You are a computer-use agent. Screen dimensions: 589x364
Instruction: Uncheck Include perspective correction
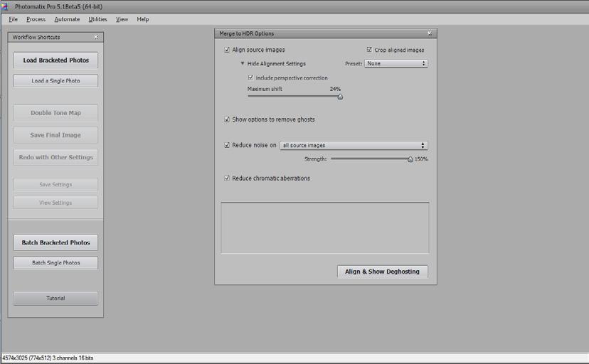pos(250,77)
